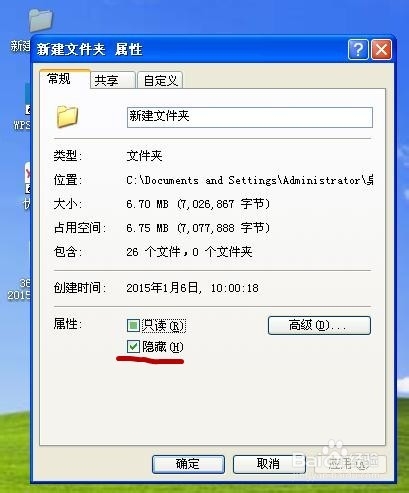Open the 自定义 customize tab
Viewport: 409px width, 493px height.
tap(160, 80)
